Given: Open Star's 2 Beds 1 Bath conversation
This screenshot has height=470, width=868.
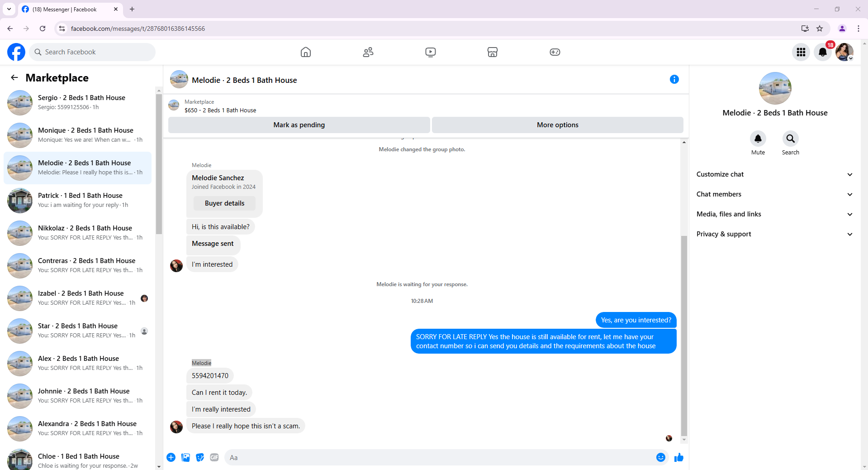Looking at the screenshot, I should (x=77, y=331).
